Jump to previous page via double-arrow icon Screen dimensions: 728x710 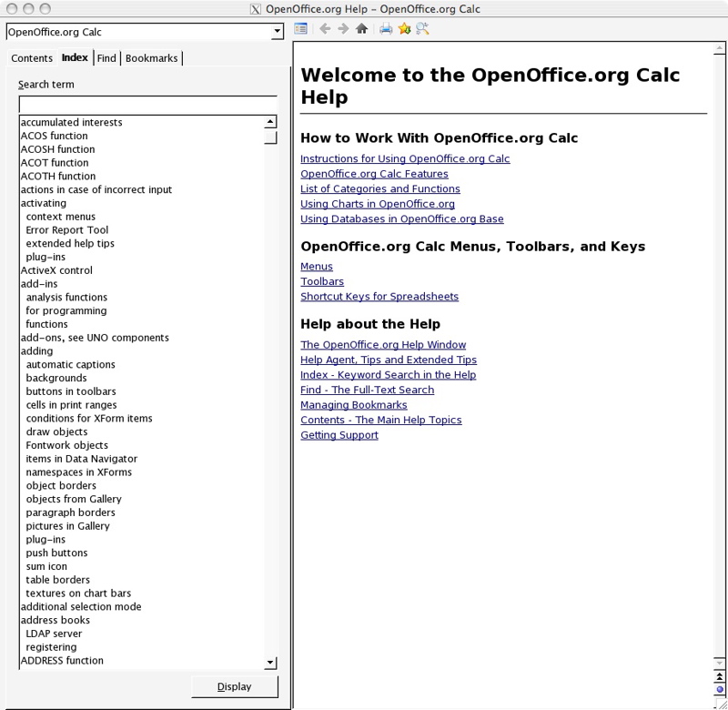point(719,676)
